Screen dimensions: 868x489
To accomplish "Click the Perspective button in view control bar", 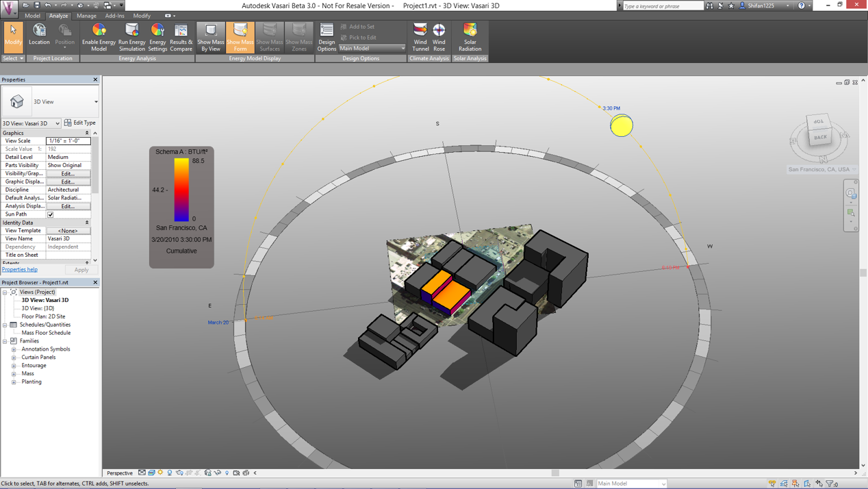I will [120, 473].
